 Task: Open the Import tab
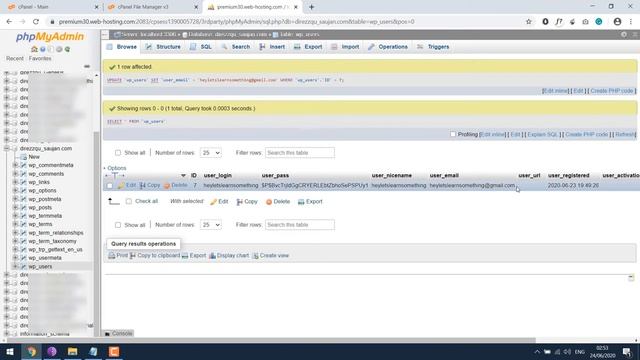coord(345,47)
